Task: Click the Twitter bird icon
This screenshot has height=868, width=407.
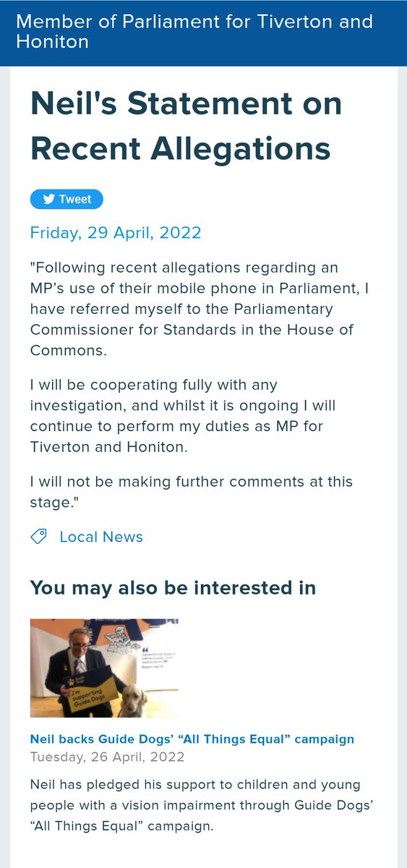Action: point(48,200)
